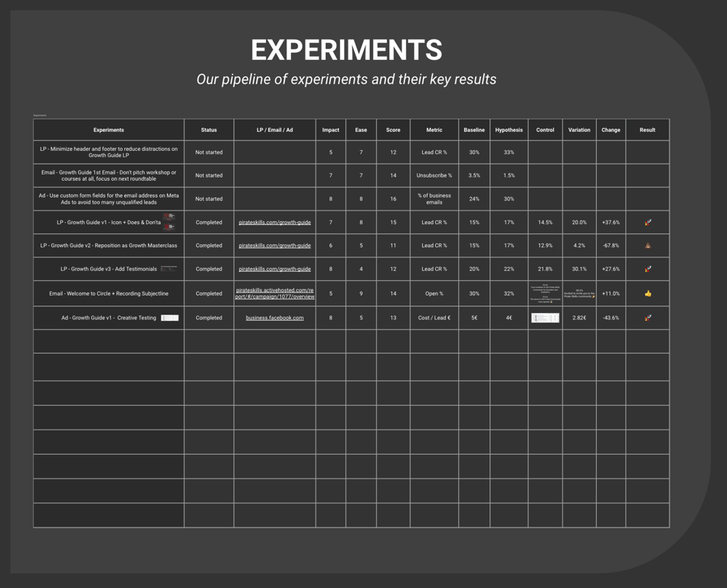
Task: Click the Experiments column header
Action: coord(109,129)
